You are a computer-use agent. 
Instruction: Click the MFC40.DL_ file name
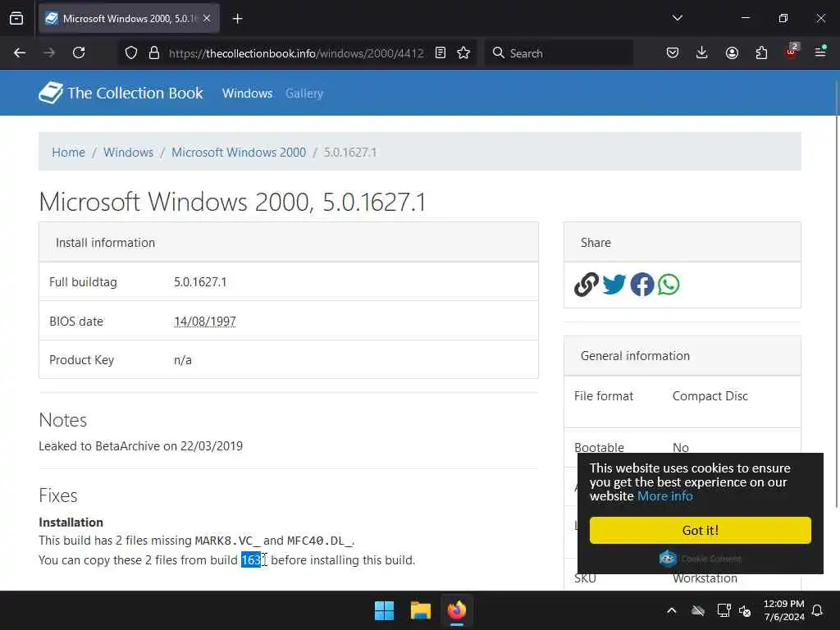click(319, 541)
